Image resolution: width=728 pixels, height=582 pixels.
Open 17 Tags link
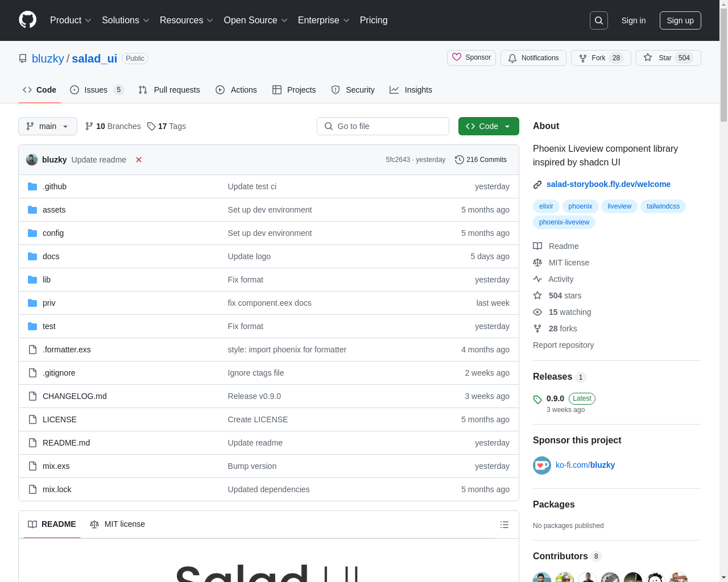tap(167, 126)
